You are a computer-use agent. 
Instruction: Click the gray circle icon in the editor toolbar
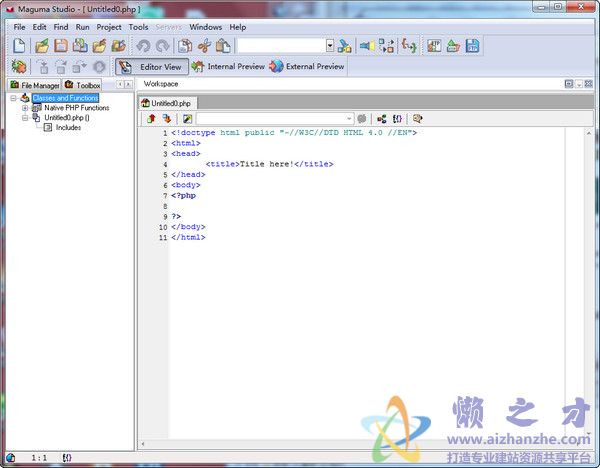click(x=362, y=119)
